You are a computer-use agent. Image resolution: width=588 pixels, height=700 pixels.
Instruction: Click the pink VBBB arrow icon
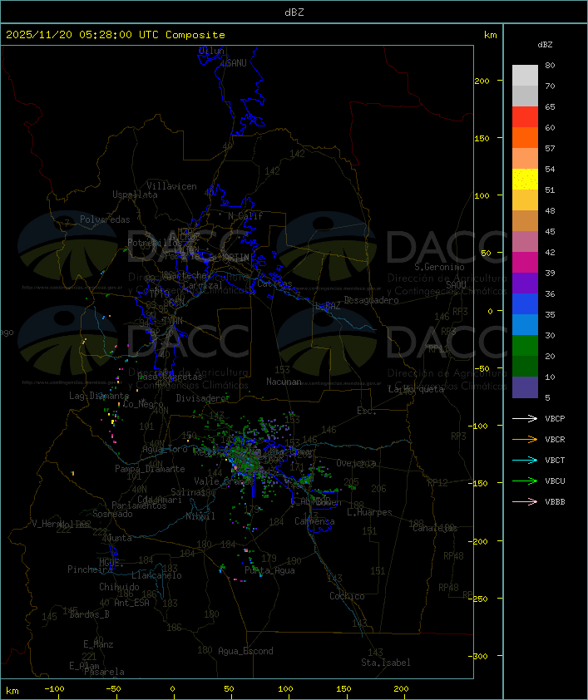click(525, 501)
